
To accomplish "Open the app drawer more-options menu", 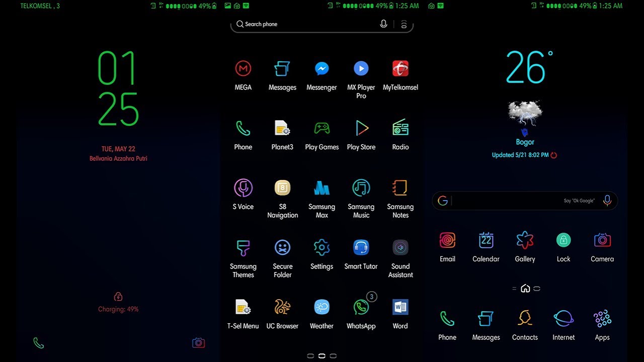I will (x=404, y=24).
